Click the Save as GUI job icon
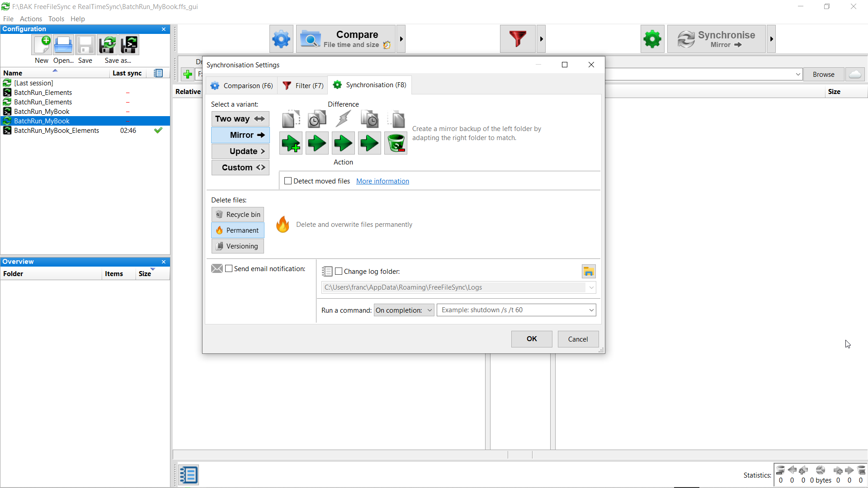868x488 pixels. 107,45
